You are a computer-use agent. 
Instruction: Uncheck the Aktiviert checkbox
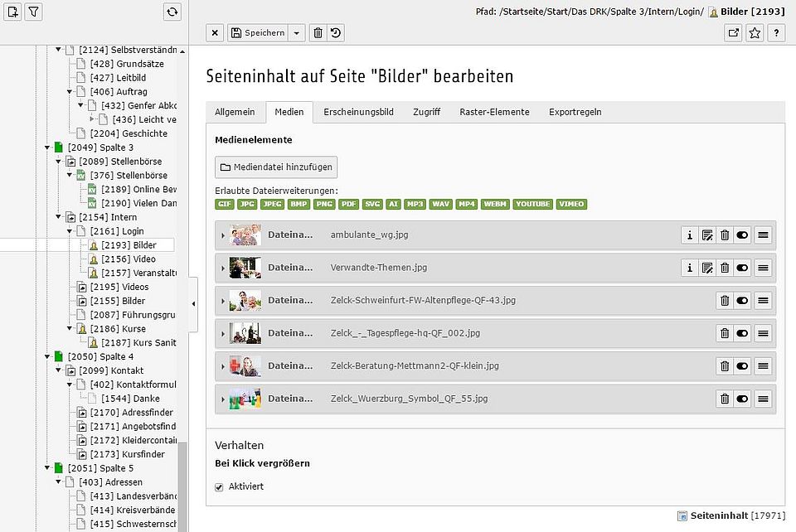coord(220,486)
